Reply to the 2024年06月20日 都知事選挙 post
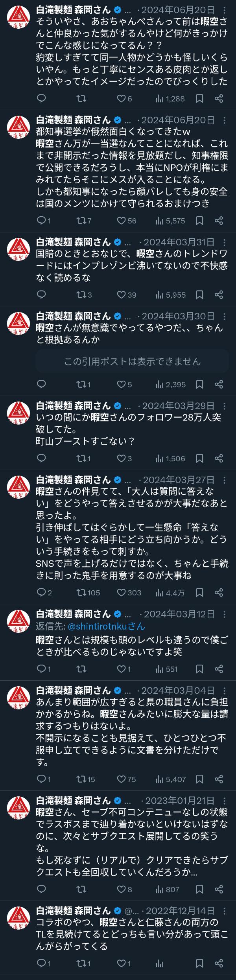 (41, 221)
